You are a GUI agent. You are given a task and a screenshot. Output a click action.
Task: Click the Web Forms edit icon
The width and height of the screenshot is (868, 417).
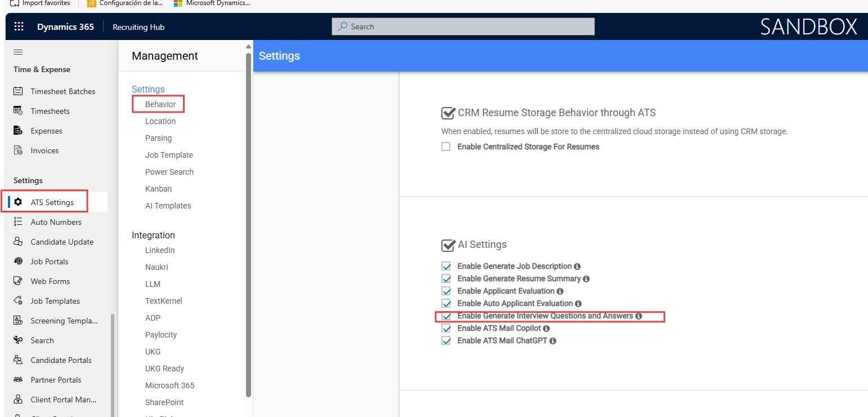[x=18, y=281]
